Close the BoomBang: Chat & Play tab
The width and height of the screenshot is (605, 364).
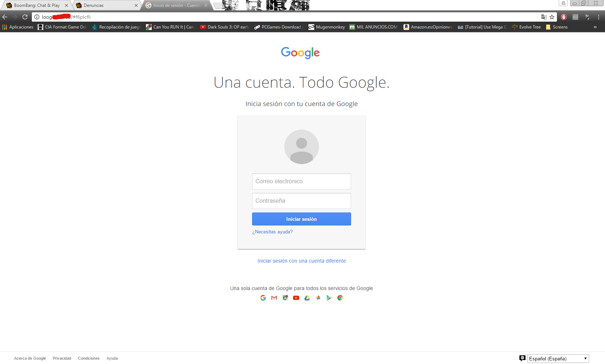(x=66, y=5)
